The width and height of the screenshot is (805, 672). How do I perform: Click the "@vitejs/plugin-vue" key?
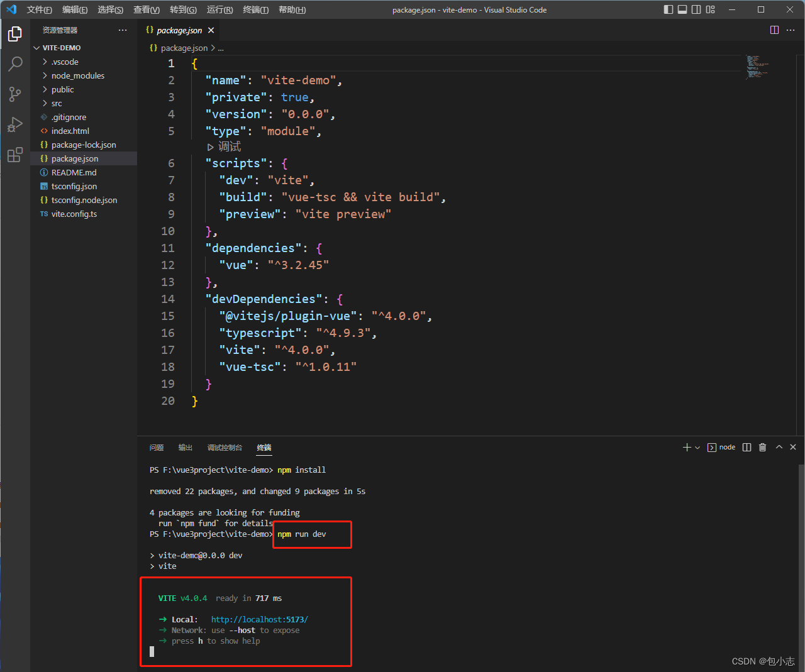(x=288, y=316)
